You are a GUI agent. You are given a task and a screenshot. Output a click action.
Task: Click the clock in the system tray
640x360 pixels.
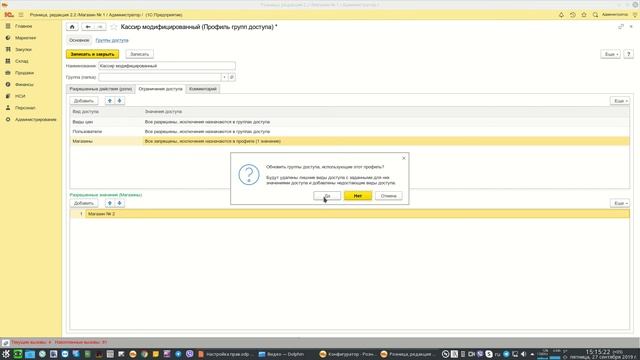(604, 354)
